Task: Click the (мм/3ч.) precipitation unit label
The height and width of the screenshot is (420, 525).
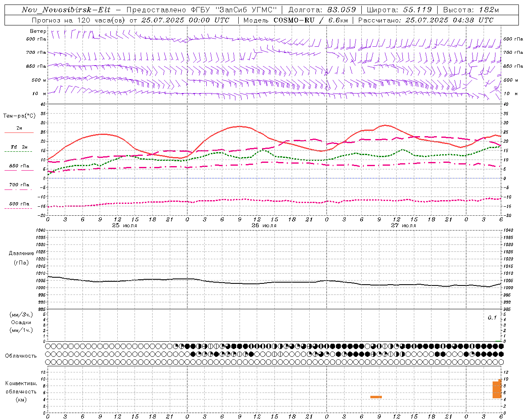Action: [x=21, y=315]
